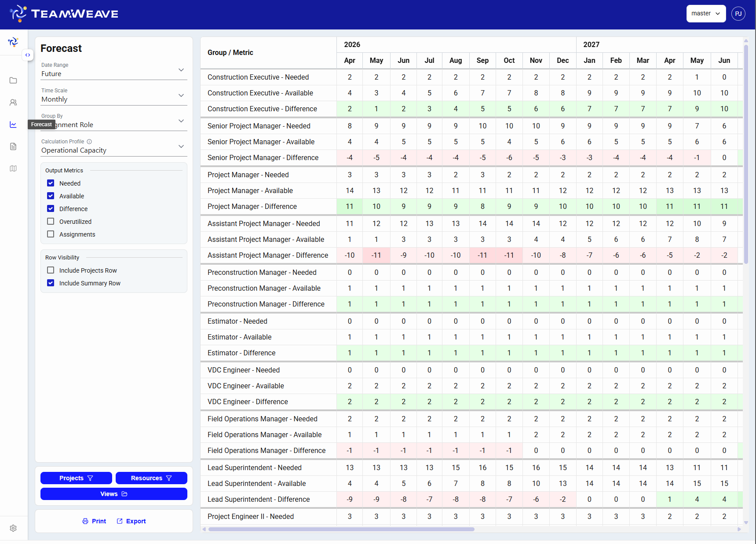
Task: Click Lead Superintendent - Available row label
Action: (257, 483)
